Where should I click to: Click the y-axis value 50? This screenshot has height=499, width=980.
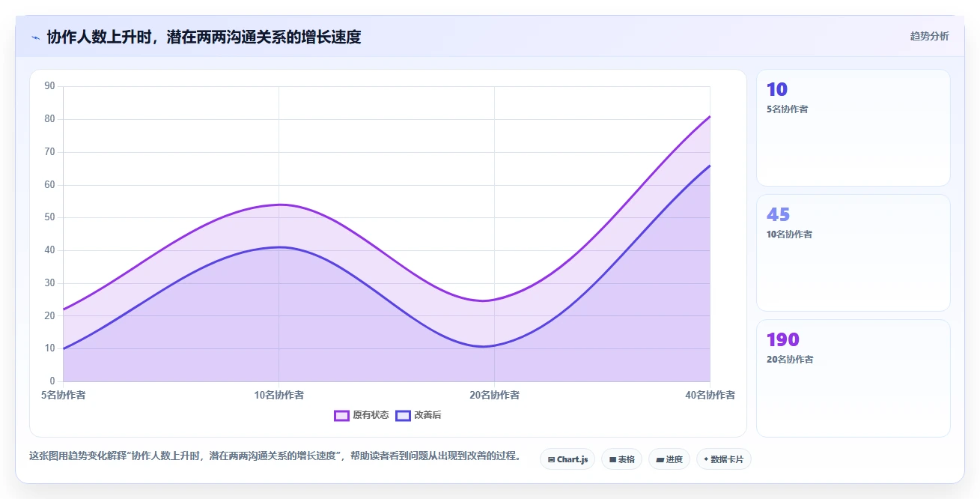click(x=50, y=217)
